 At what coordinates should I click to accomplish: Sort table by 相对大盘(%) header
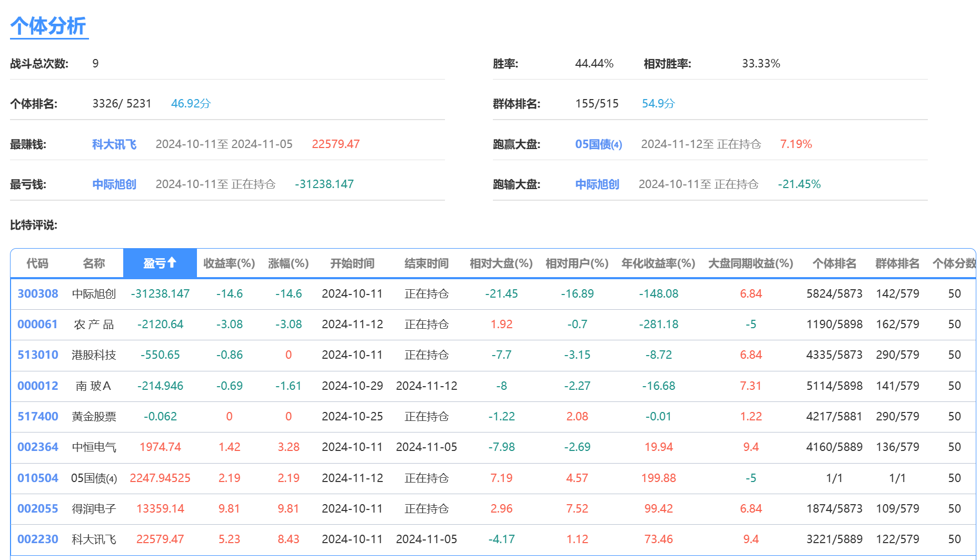(501, 263)
